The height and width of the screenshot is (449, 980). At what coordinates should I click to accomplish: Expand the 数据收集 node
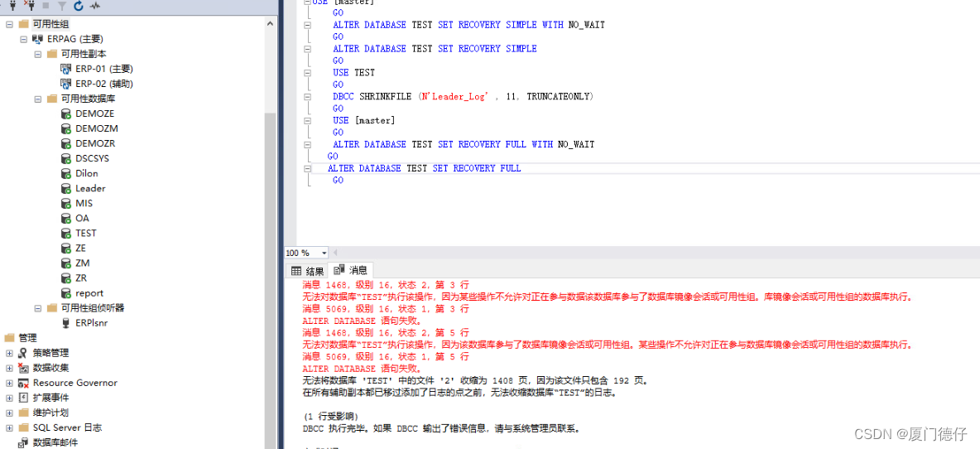click(x=9, y=369)
